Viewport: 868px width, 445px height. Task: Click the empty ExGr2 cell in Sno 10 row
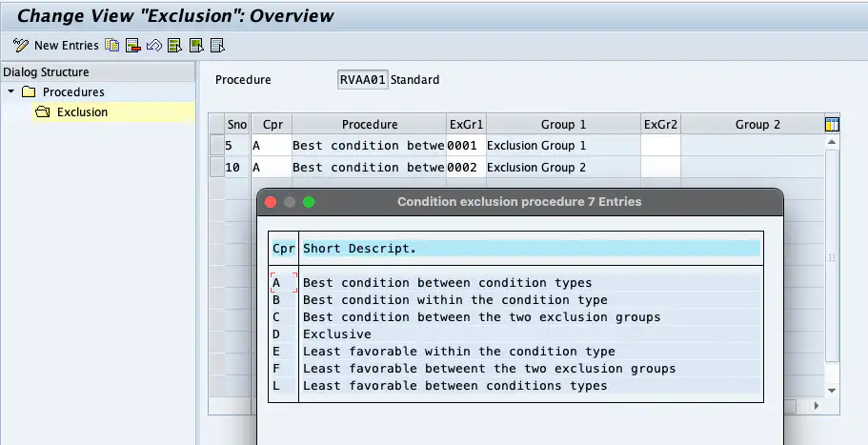point(660,167)
